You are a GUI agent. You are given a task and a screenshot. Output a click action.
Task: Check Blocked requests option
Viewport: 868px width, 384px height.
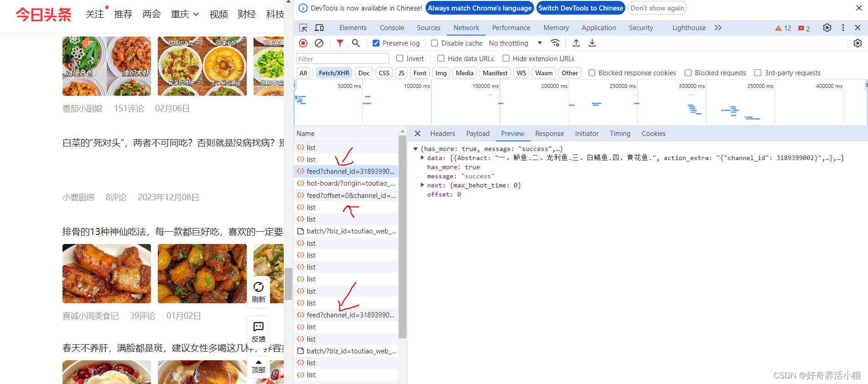(688, 73)
